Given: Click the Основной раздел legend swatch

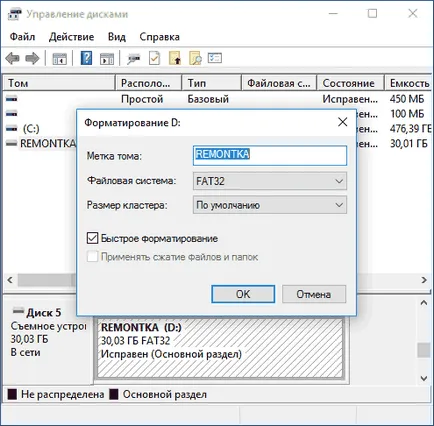Looking at the screenshot, I should pos(114,394).
